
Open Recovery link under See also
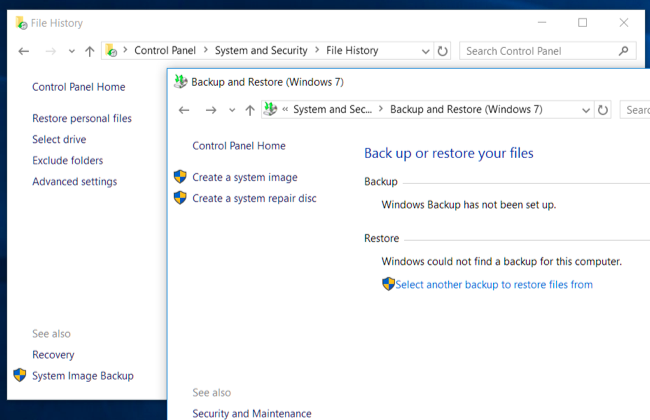(53, 355)
